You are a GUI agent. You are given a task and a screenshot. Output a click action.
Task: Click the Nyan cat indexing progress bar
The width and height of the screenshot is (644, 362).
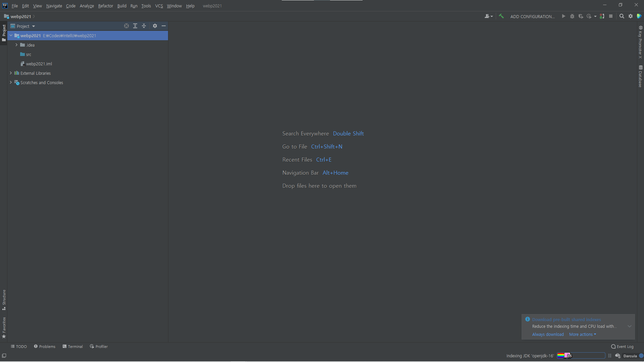click(581, 356)
